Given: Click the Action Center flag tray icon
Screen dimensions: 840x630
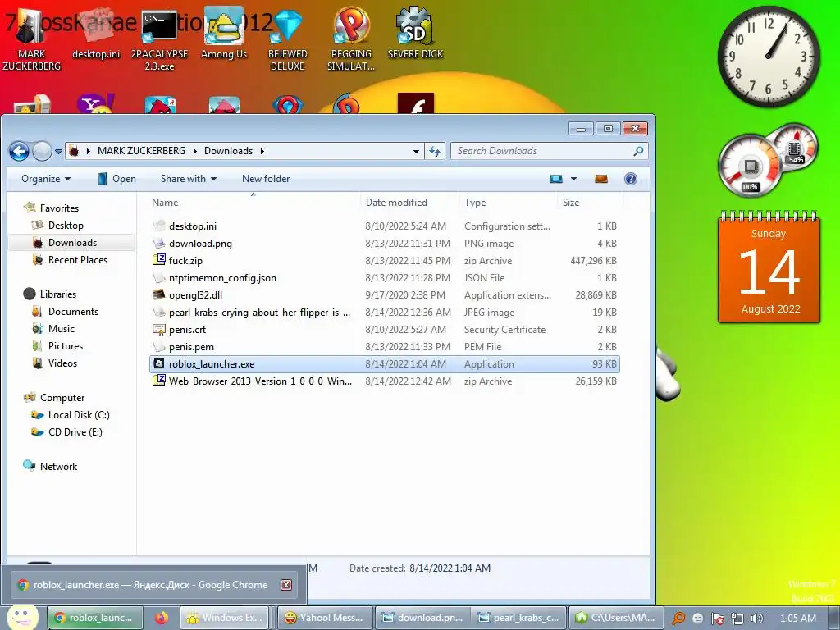Looking at the screenshot, I should pos(717,619).
